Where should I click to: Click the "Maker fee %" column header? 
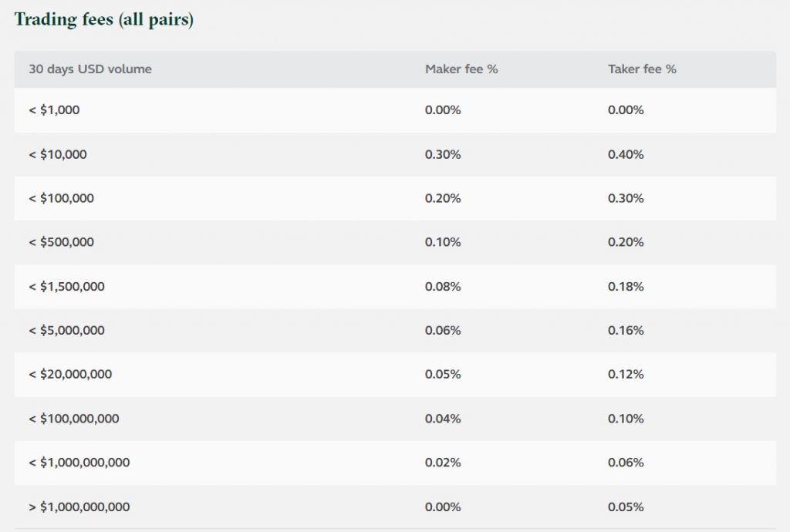(461, 69)
